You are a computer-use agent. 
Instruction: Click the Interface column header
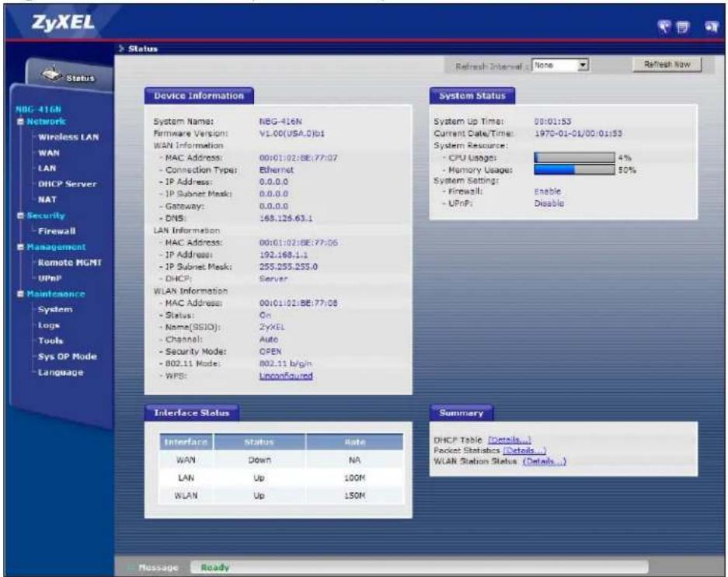[x=186, y=442]
